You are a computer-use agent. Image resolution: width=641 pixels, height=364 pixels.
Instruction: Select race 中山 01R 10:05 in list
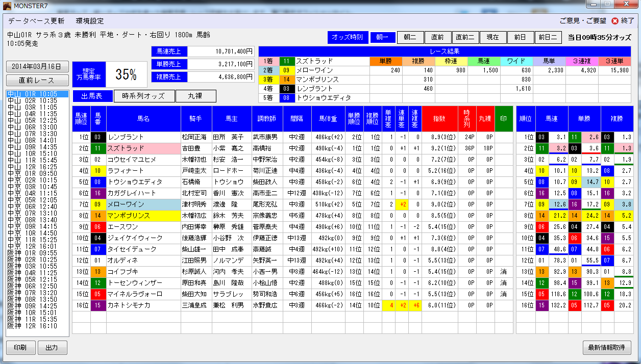point(37,94)
